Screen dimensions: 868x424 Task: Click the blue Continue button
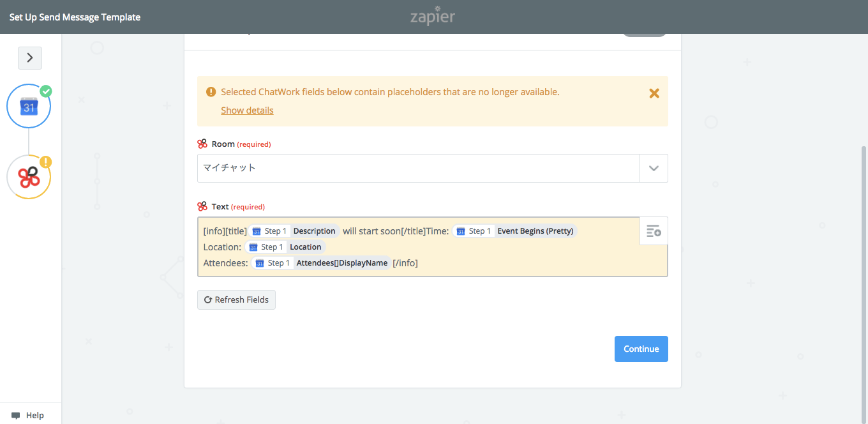tap(641, 349)
